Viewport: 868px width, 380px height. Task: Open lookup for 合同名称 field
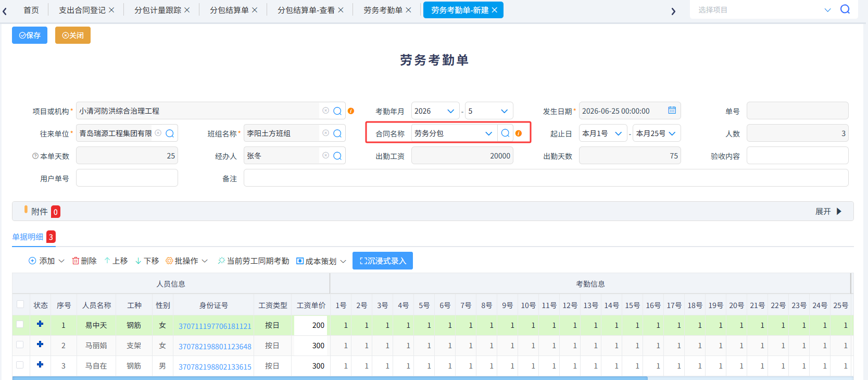tap(505, 133)
